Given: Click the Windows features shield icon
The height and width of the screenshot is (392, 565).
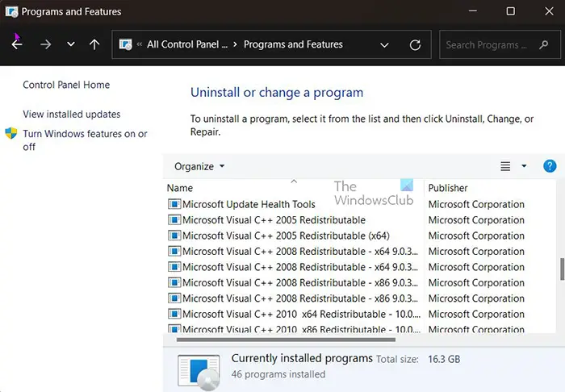Looking at the screenshot, I should (11, 133).
